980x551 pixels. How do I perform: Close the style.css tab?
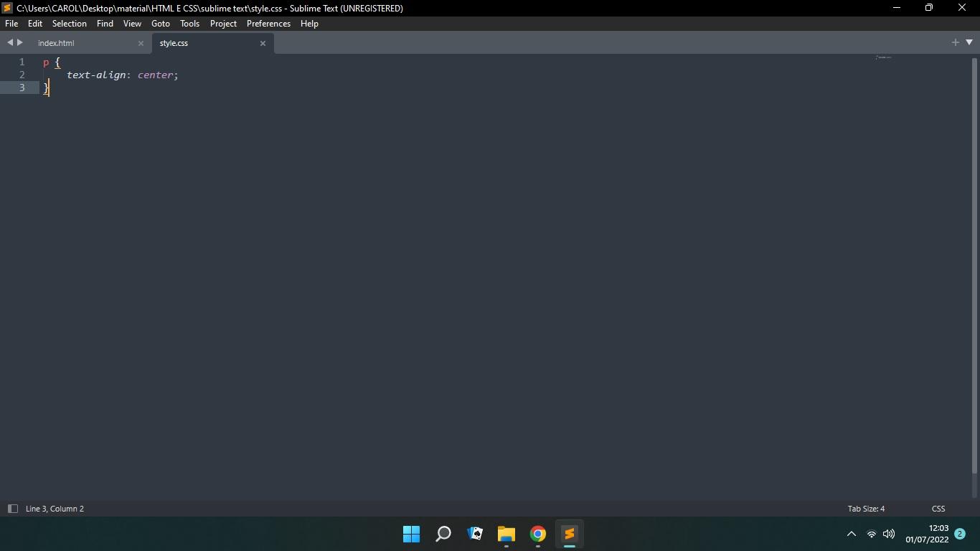point(263,43)
